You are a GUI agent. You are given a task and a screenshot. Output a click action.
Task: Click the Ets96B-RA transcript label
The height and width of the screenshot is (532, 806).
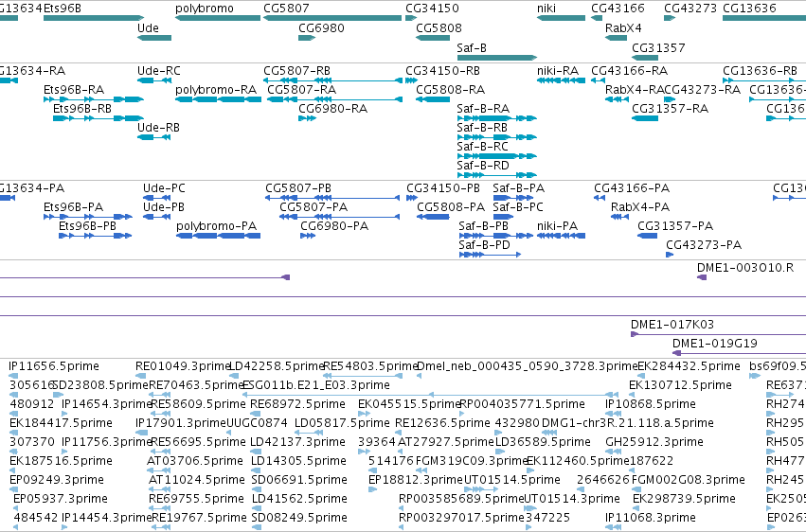pos(74,90)
